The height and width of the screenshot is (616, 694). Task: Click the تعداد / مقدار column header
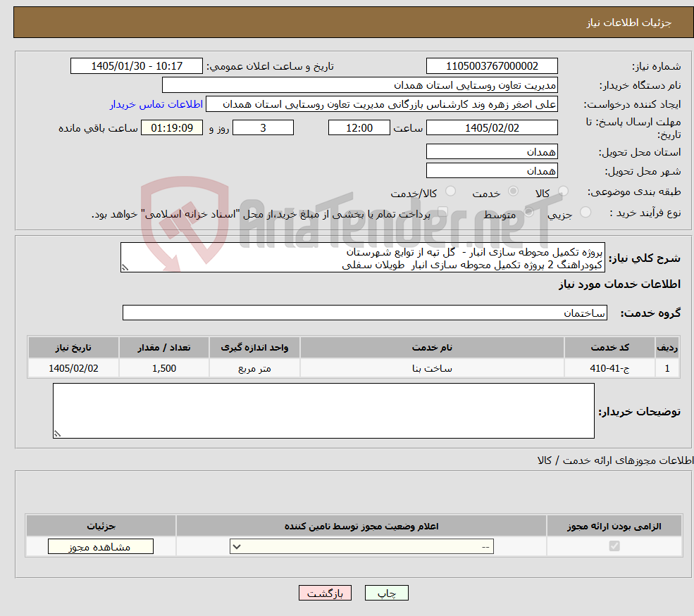(163, 348)
